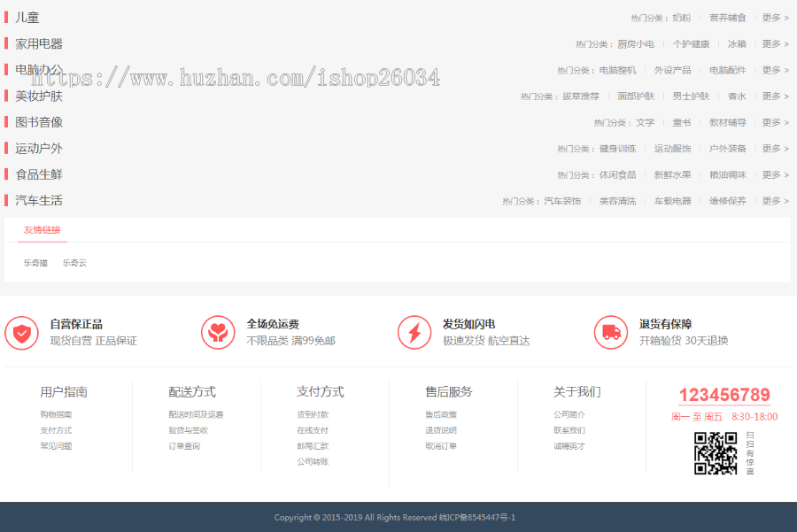Open the 车载电器 hot category
This screenshot has width=797, height=532.
click(x=672, y=201)
